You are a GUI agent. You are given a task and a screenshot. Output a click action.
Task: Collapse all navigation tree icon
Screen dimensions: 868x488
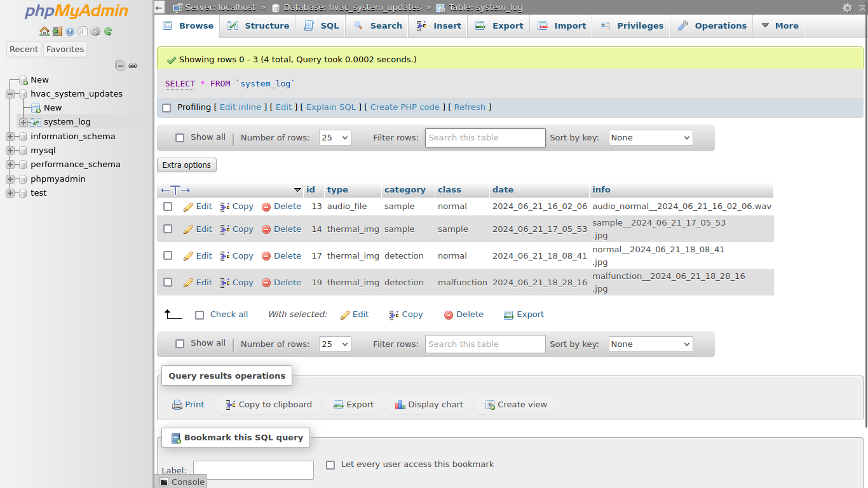click(120, 65)
